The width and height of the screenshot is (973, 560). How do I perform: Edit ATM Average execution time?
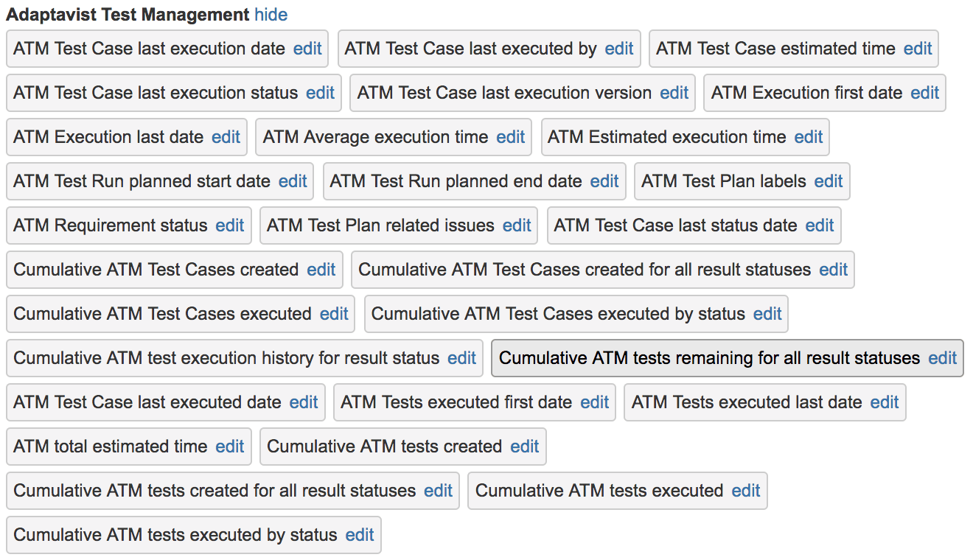pyautogui.click(x=511, y=137)
